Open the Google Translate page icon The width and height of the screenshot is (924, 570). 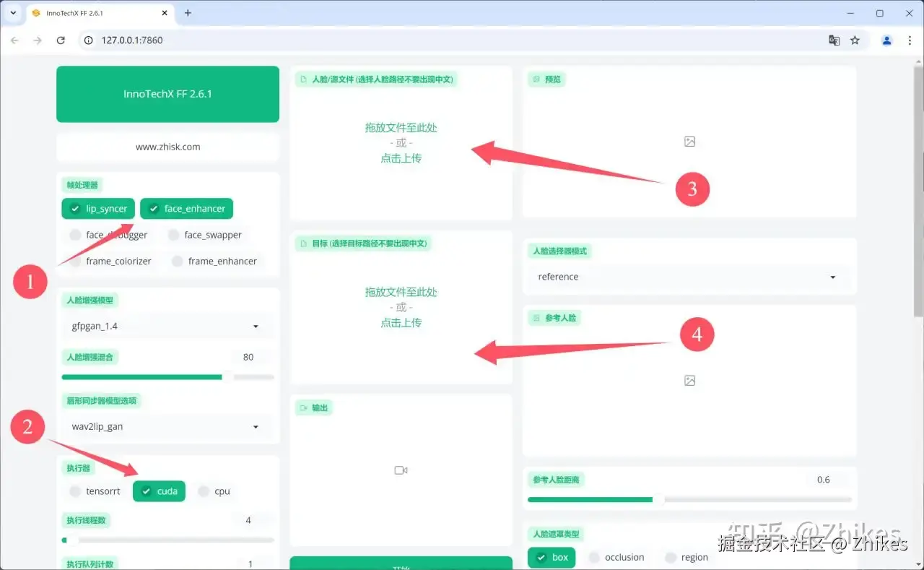click(x=834, y=40)
